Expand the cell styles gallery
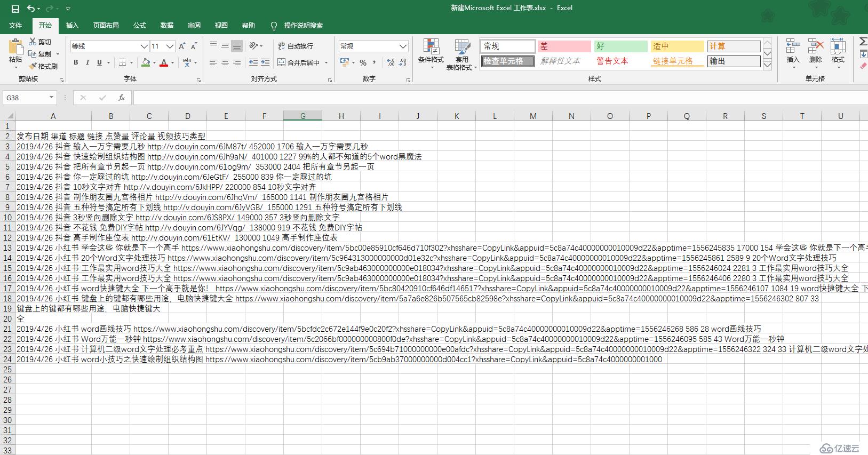868x455 pixels. click(767, 65)
